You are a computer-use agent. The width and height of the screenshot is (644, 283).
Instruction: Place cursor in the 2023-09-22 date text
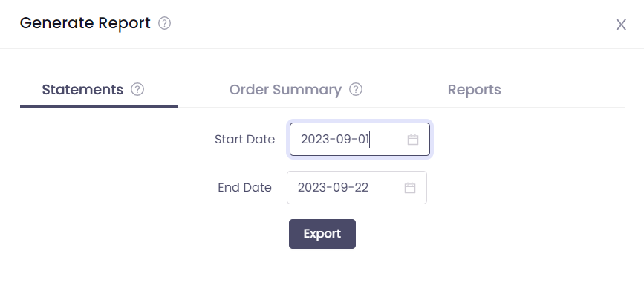333,188
